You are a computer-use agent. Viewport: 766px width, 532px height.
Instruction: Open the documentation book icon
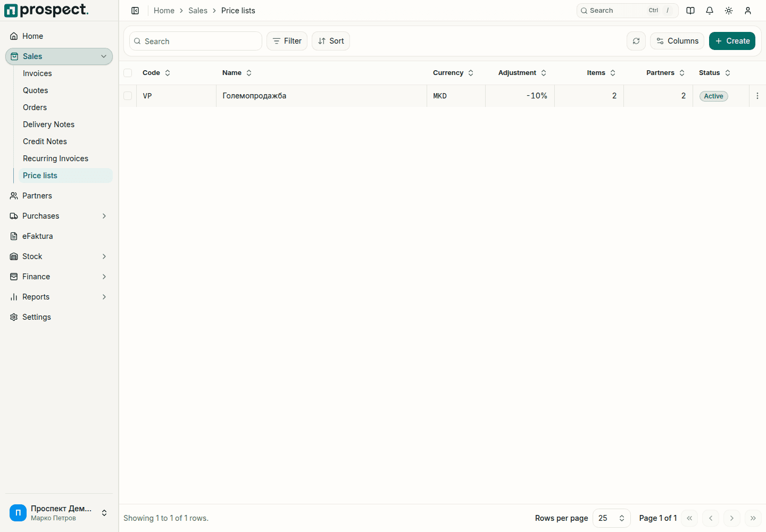coord(690,11)
